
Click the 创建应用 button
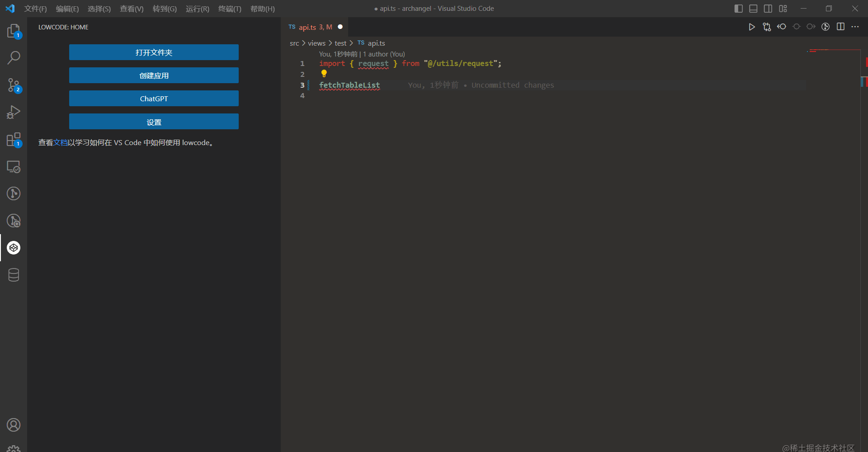coord(154,75)
